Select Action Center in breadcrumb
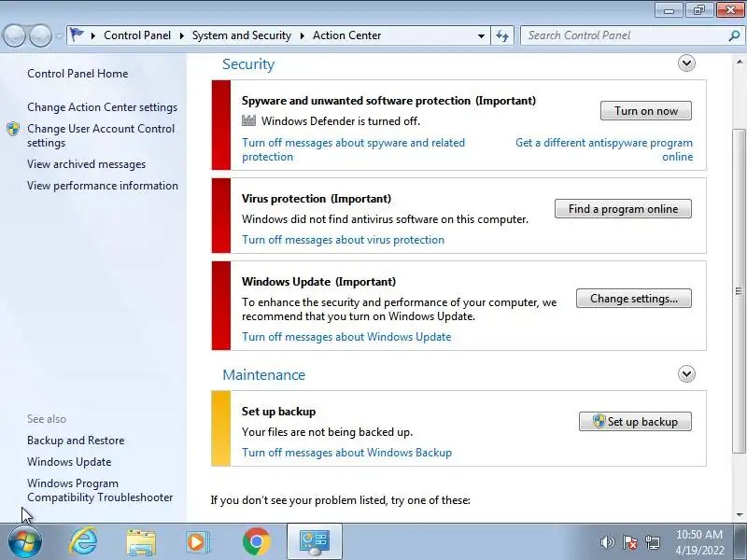Image resolution: width=747 pixels, height=560 pixels. click(x=346, y=35)
